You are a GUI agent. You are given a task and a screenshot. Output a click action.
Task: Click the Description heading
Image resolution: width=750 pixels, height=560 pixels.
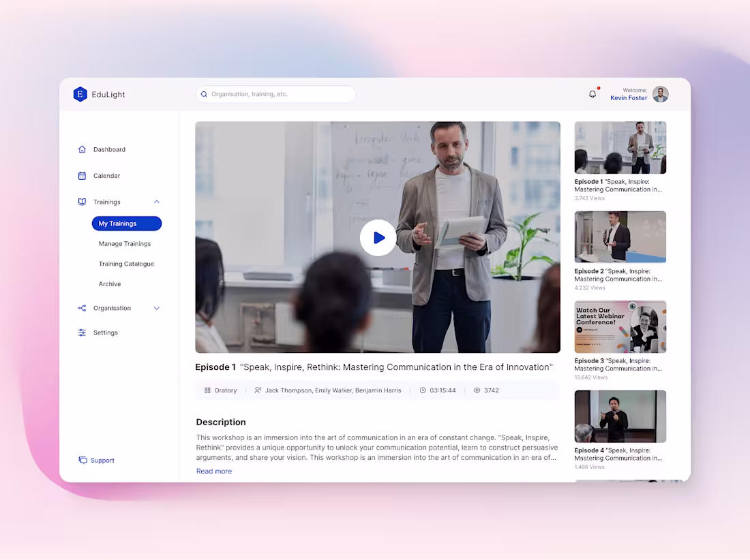[x=221, y=422]
